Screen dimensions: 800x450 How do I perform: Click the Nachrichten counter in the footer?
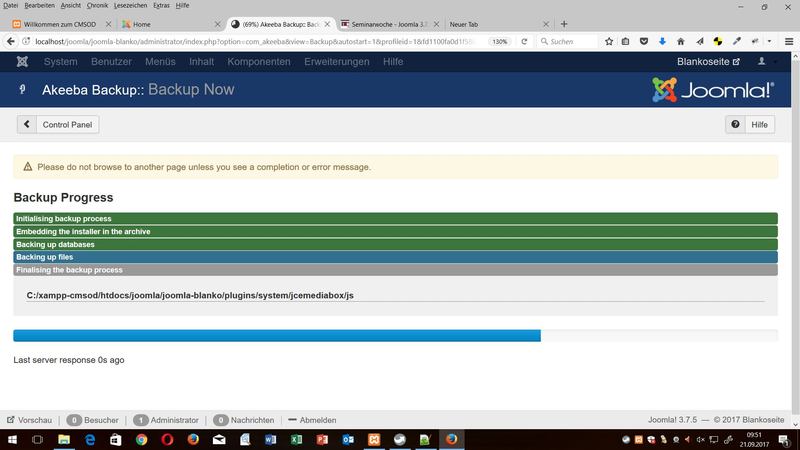click(244, 420)
